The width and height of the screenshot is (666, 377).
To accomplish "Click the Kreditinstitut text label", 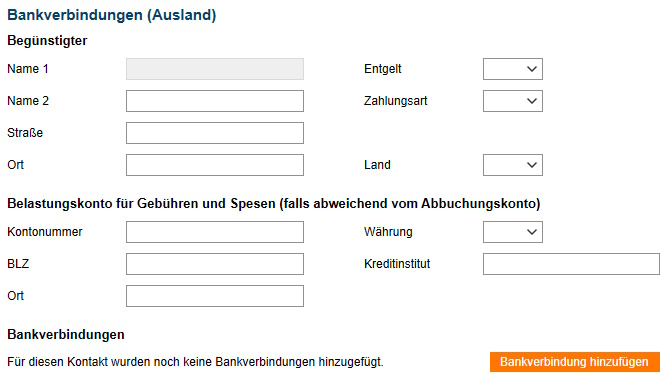I will (397, 264).
